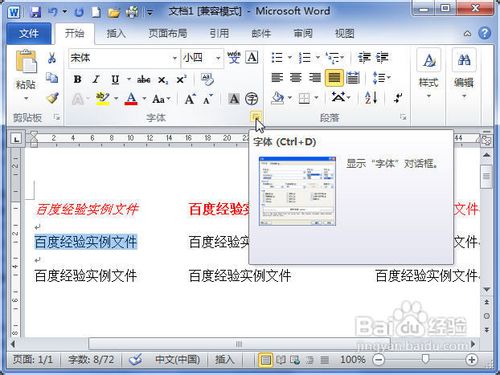Click the 100% zoom level button
500x375 pixels.
click(x=353, y=359)
